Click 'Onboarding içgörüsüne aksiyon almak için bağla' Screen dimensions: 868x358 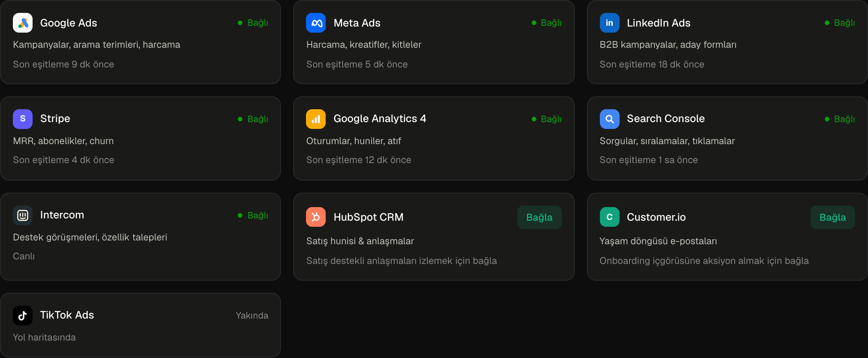click(704, 261)
